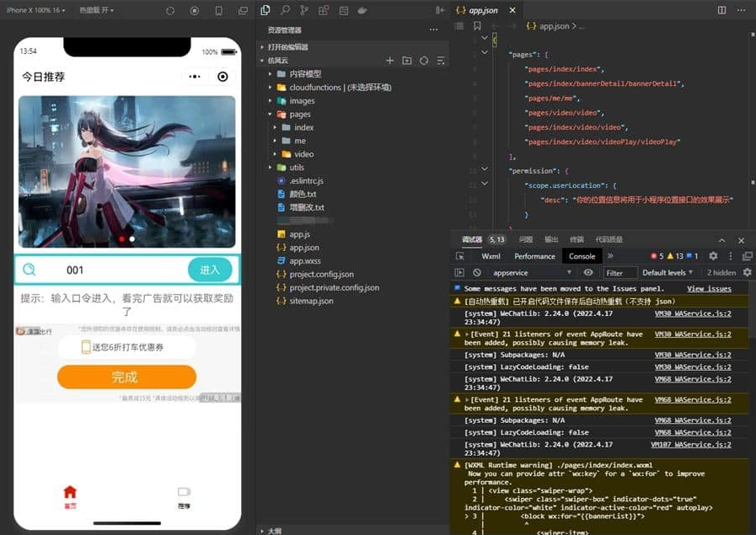Open the file explorer icon

(265, 10)
